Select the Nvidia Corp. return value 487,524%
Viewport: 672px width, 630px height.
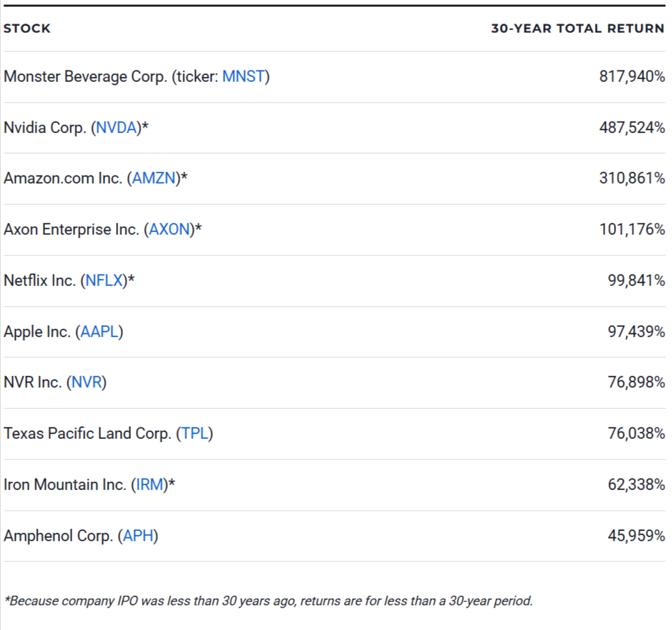click(633, 128)
